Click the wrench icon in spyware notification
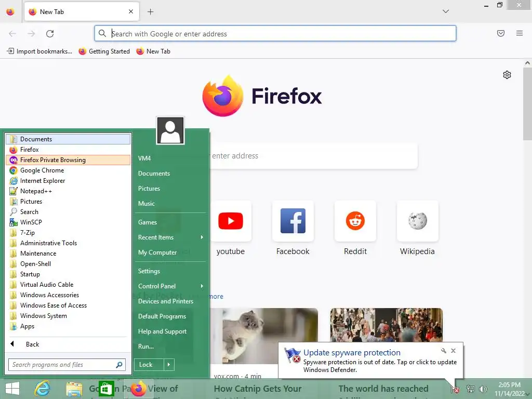 444,351
